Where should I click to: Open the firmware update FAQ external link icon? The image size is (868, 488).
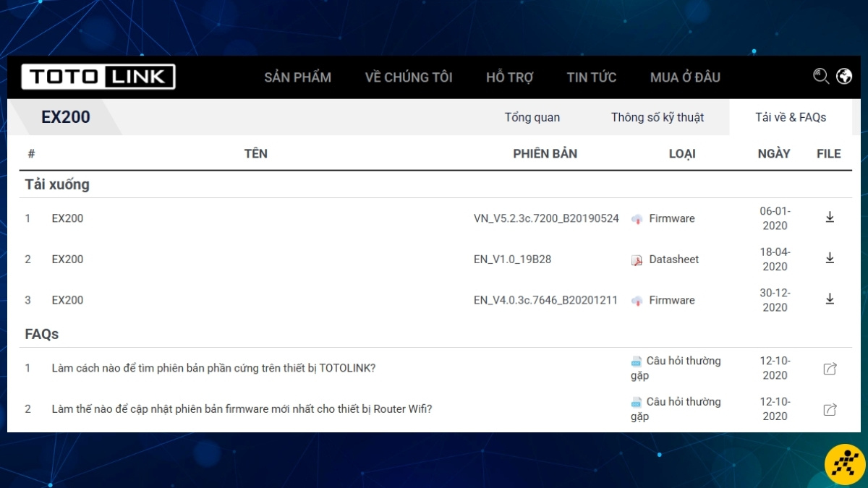[x=830, y=410]
